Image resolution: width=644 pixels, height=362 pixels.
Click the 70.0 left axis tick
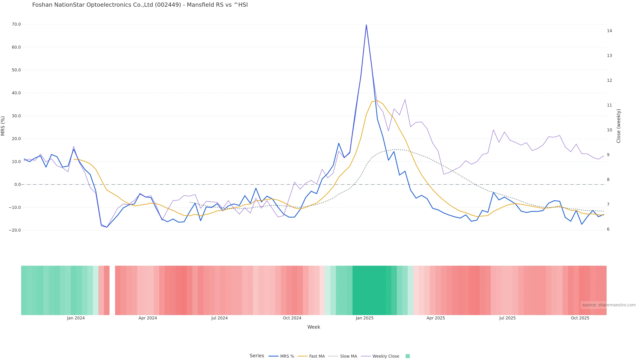[x=16, y=24]
